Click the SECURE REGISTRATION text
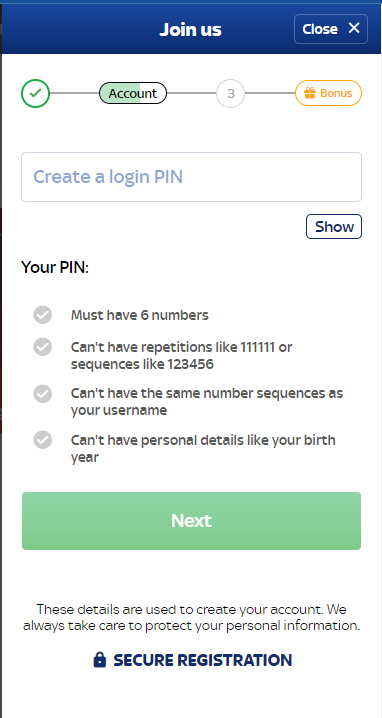The width and height of the screenshot is (382, 718). [202, 660]
